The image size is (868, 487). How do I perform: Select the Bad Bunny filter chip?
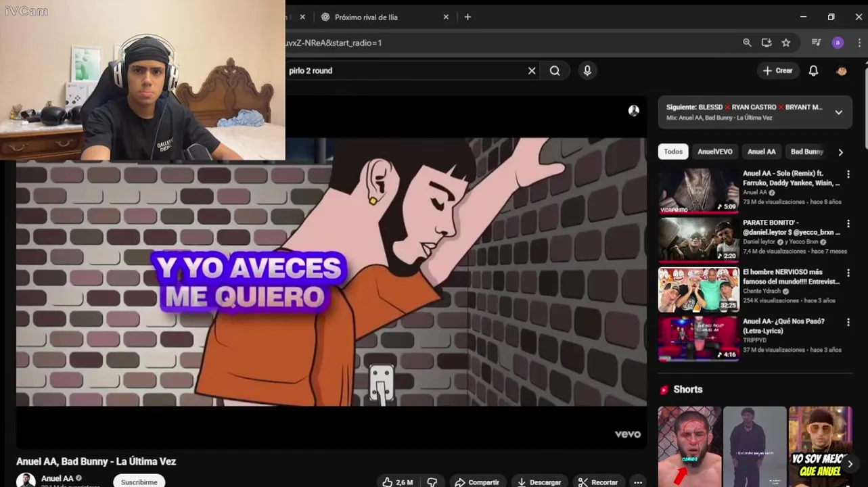click(x=806, y=152)
